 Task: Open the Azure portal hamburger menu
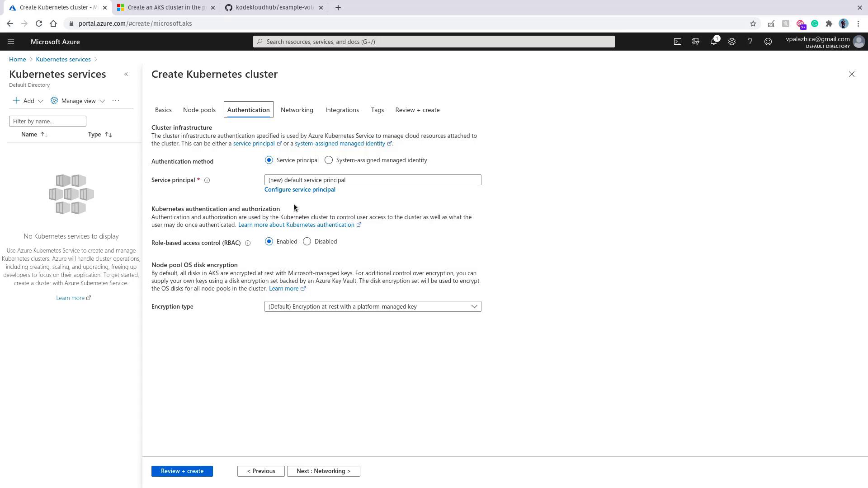pos(11,42)
